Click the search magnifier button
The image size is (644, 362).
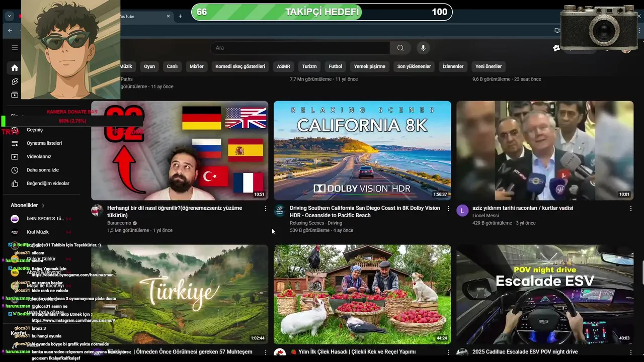point(400,48)
